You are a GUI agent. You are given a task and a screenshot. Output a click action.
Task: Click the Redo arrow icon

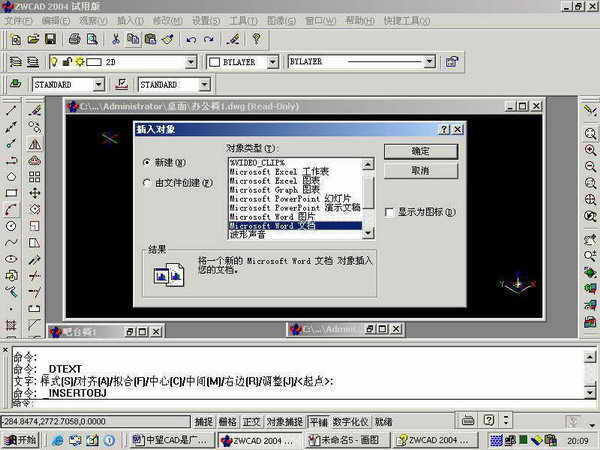(x=208, y=39)
